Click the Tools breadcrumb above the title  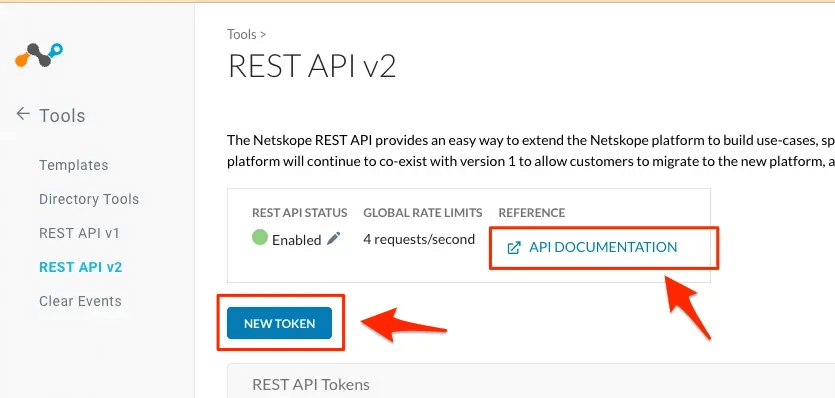(x=242, y=35)
